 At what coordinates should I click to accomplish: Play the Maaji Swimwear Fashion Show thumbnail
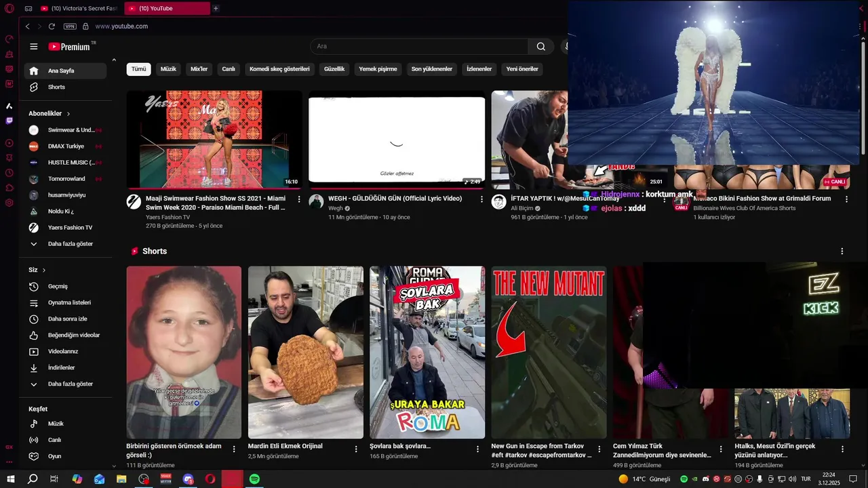point(214,140)
